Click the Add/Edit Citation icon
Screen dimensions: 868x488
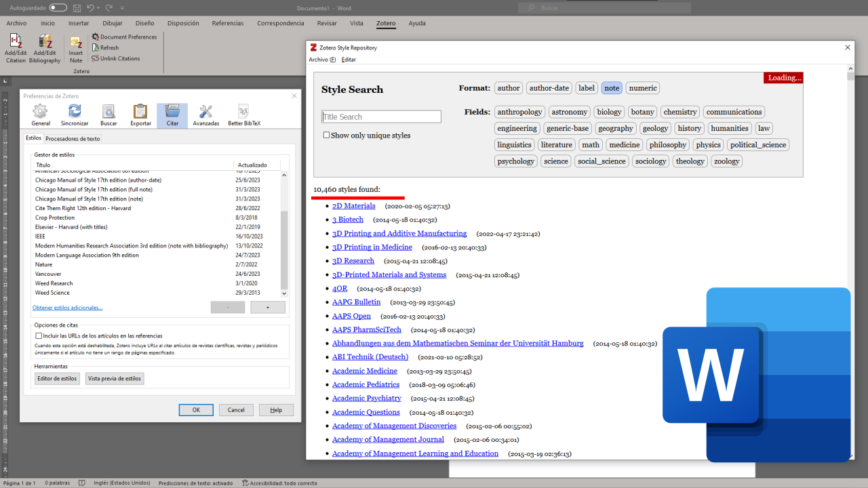pyautogui.click(x=16, y=43)
